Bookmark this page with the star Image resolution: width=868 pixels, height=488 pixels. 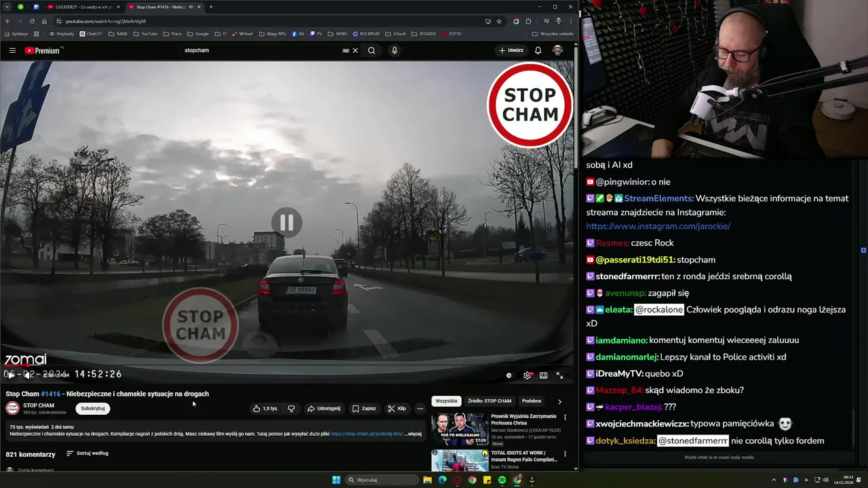499,21
